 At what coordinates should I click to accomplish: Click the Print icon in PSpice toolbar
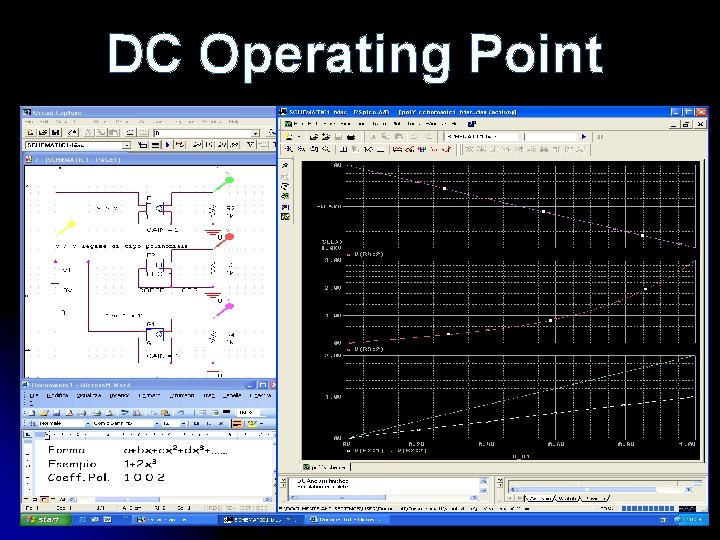click(351, 136)
